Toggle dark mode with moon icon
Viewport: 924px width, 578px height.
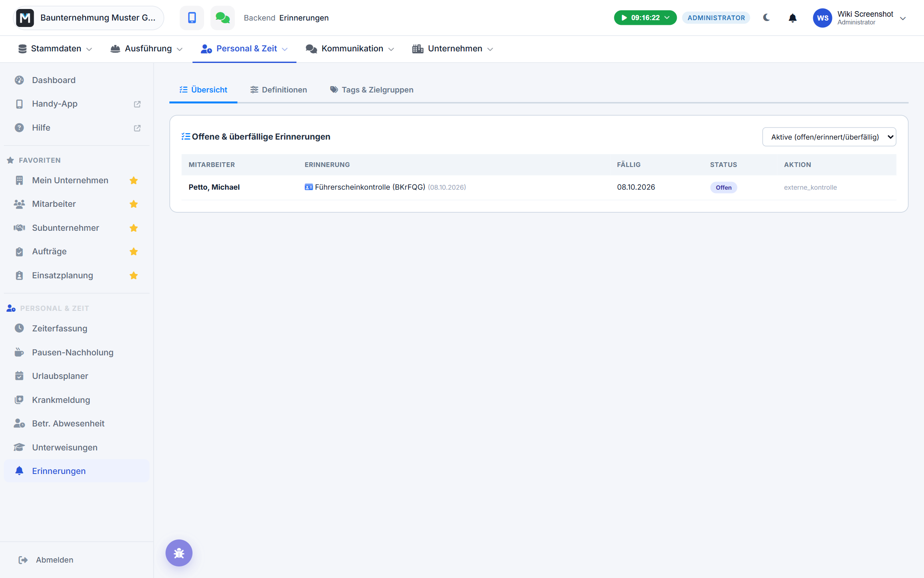(767, 18)
